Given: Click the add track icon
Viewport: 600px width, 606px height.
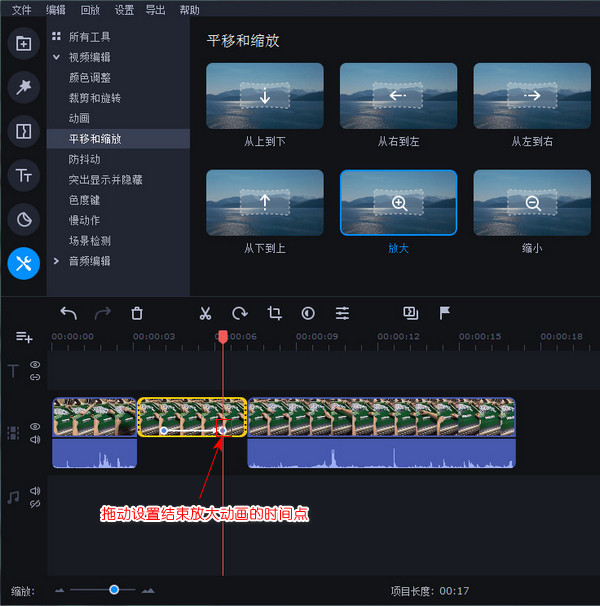Looking at the screenshot, I should tap(24, 337).
